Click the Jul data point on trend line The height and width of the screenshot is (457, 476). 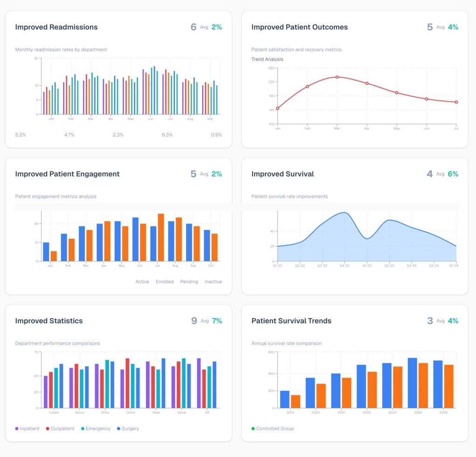point(456,102)
